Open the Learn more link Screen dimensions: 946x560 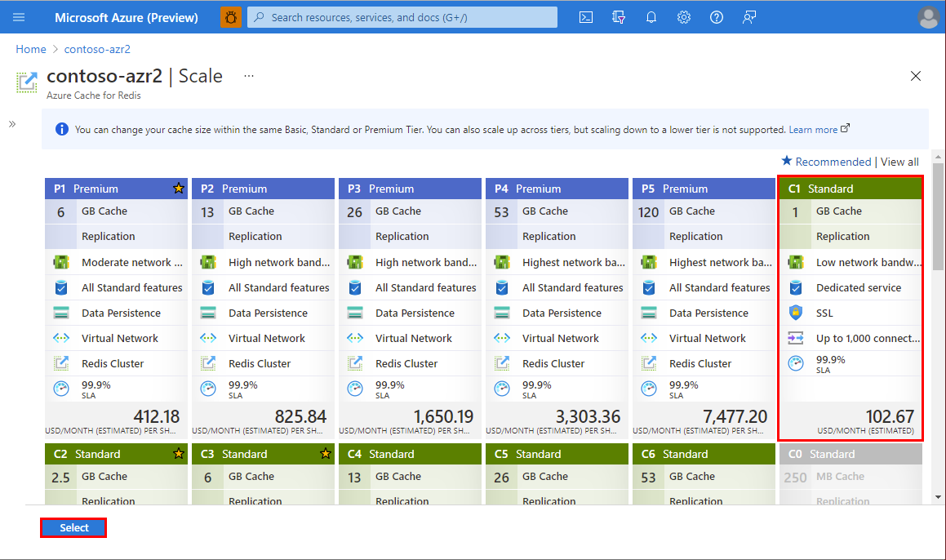pyautogui.click(x=814, y=129)
